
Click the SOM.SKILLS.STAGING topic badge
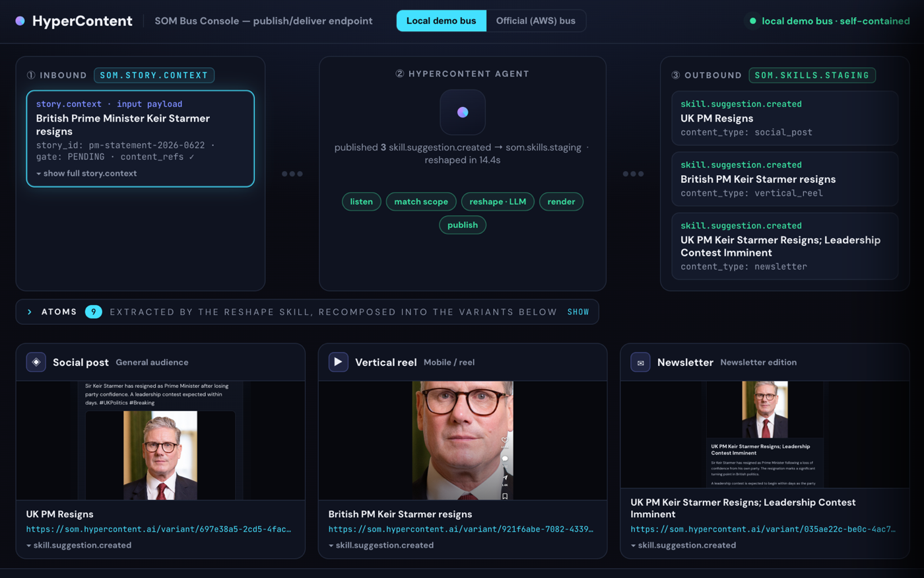[x=812, y=75]
